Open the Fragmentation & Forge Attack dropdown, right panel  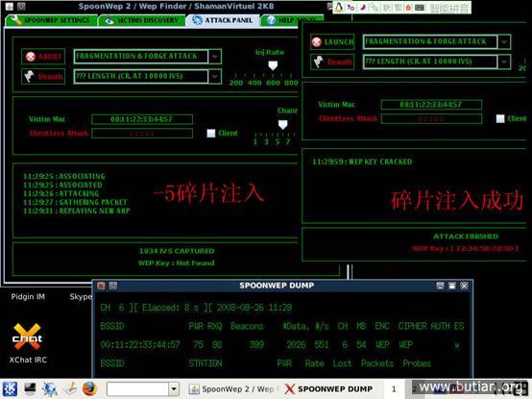504,41
